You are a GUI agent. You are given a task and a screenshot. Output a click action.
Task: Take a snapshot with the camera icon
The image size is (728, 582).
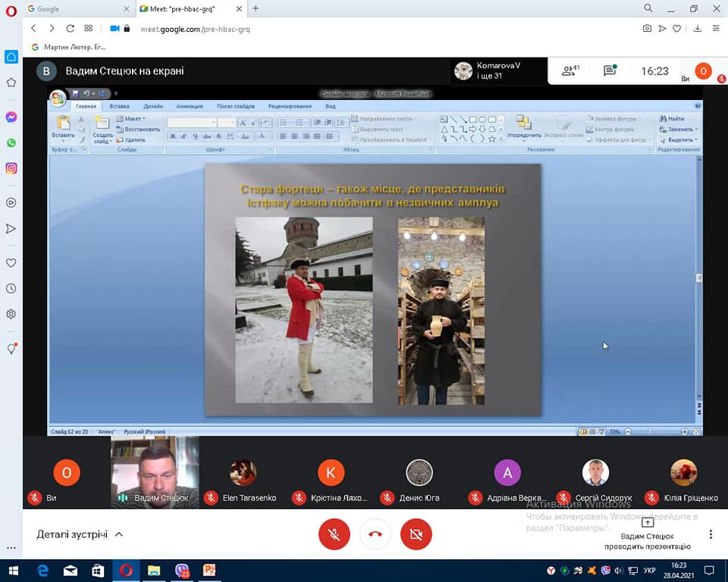point(647,29)
